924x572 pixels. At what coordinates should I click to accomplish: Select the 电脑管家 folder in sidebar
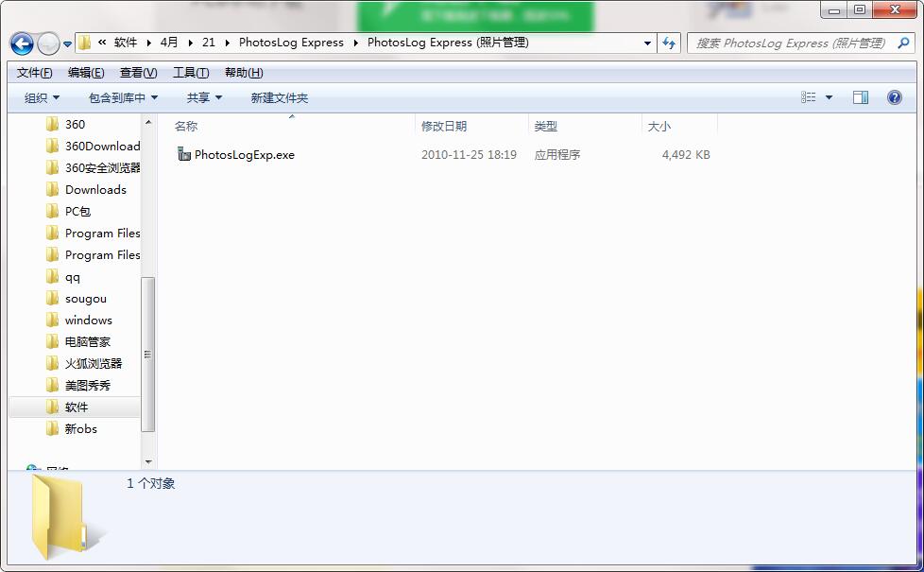pyautogui.click(x=87, y=341)
